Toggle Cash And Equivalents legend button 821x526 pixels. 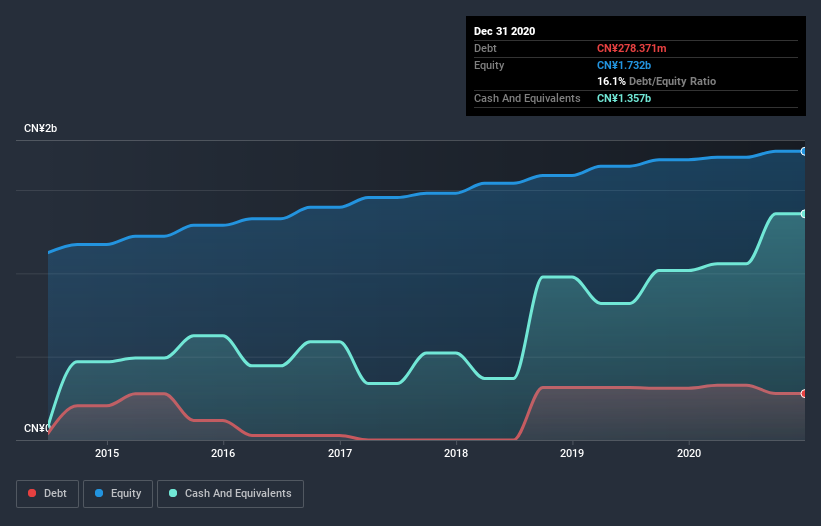(230, 494)
